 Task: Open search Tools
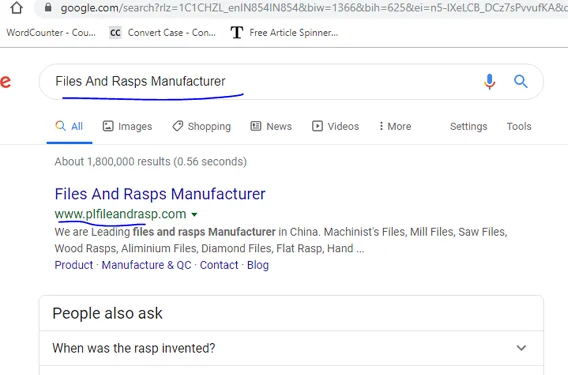[x=519, y=126]
